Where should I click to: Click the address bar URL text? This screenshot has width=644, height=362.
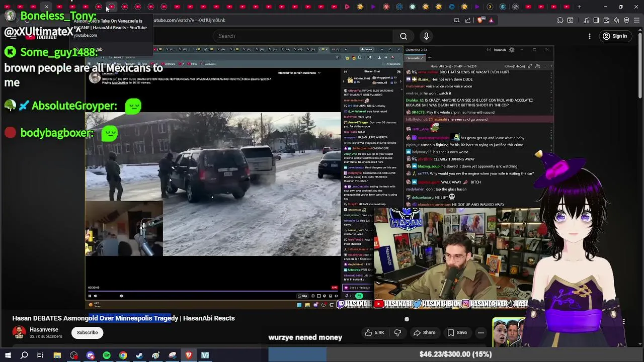(x=189, y=20)
